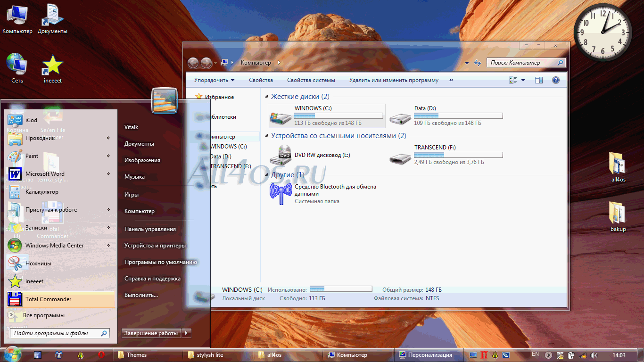Select the WINDOWS (C:) drive tile

click(327, 116)
